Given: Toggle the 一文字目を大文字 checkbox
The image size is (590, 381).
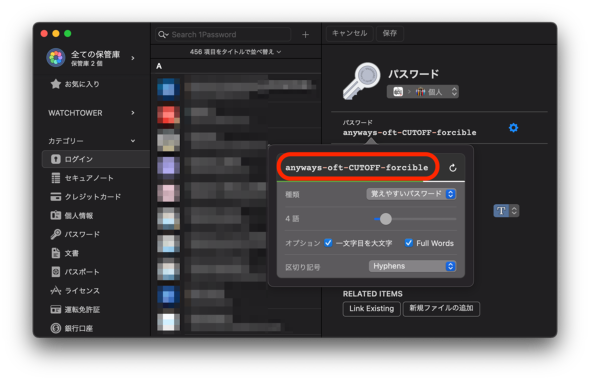Looking at the screenshot, I should 328,243.
